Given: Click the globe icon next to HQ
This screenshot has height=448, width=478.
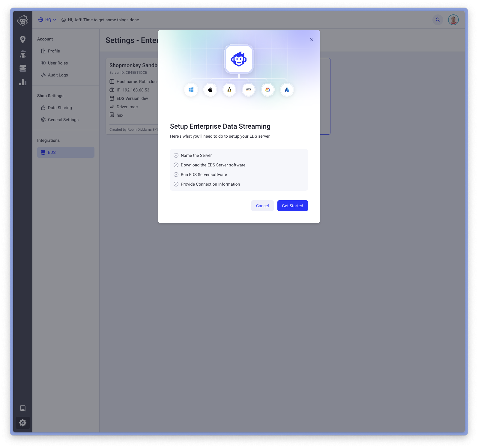Looking at the screenshot, I should click(40, 20).
